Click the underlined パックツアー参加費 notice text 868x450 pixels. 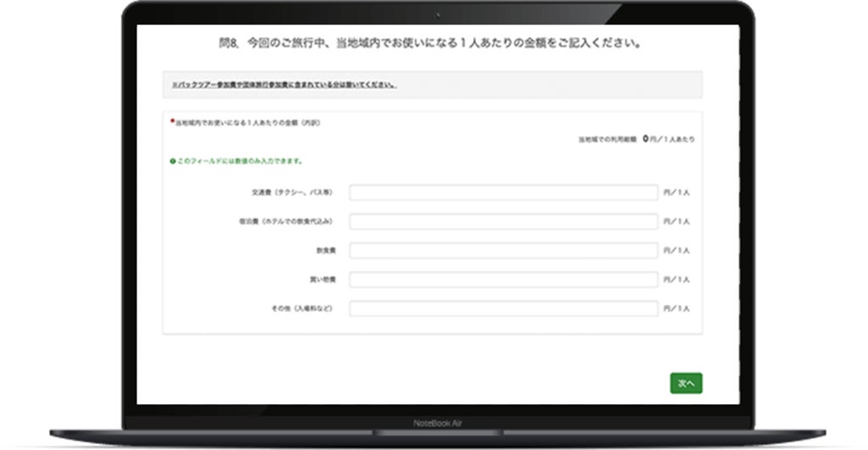[284, 85]
